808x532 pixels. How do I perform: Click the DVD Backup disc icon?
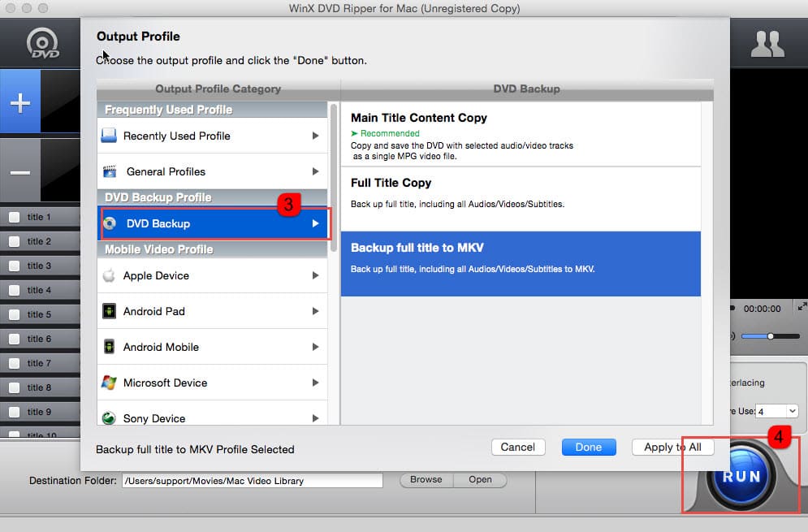point(110,223)
